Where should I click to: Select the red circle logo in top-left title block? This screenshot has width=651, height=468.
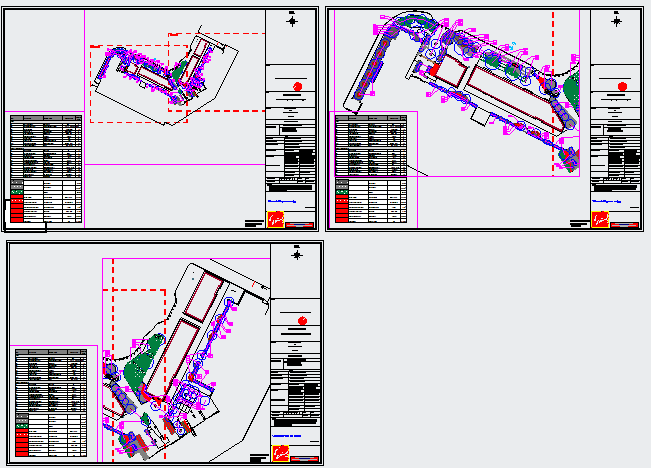click(x=297, y=85)
